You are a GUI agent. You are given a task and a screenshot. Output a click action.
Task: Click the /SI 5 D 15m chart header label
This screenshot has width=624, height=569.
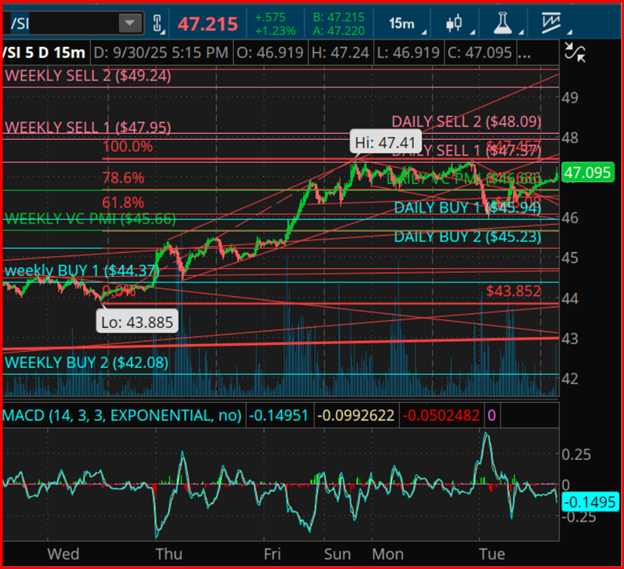(43, 51)
